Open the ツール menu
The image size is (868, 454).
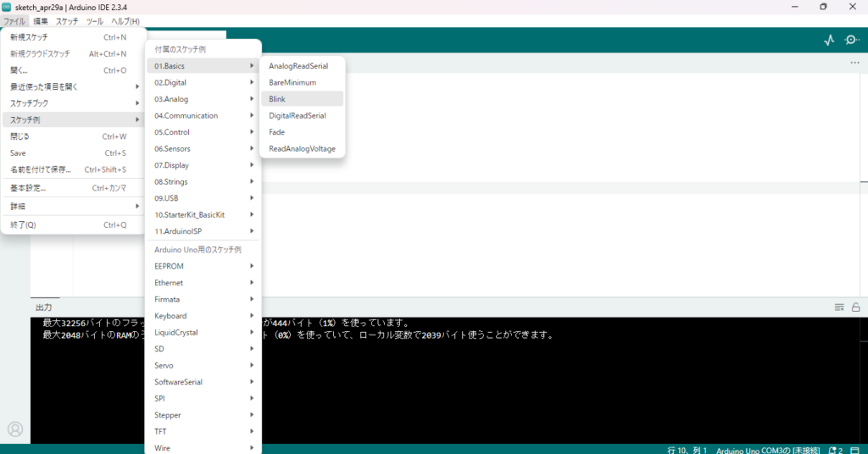(95, 21)
